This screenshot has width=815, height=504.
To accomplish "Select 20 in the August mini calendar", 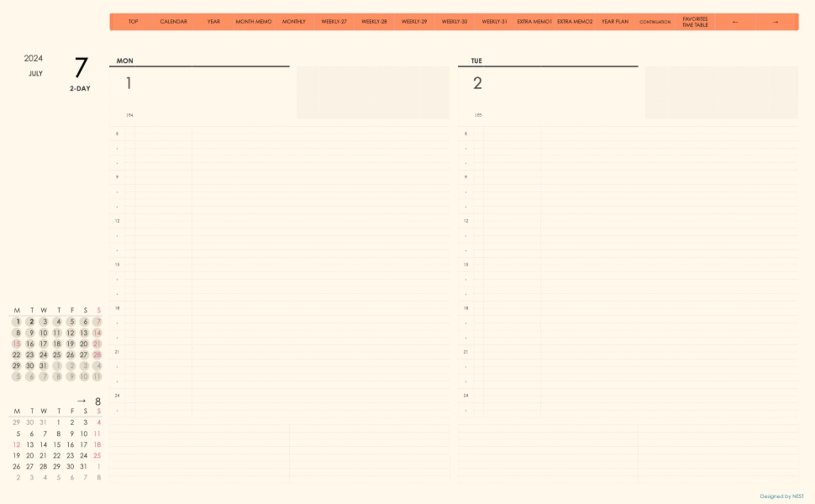I will pyautogui.click(x=30, y=456).
